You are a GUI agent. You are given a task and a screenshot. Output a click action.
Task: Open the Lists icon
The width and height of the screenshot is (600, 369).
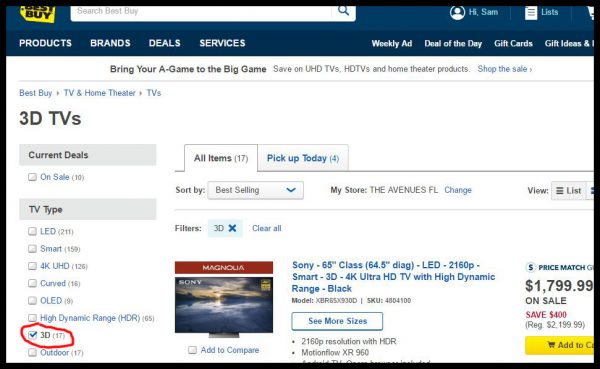[531, 13]
